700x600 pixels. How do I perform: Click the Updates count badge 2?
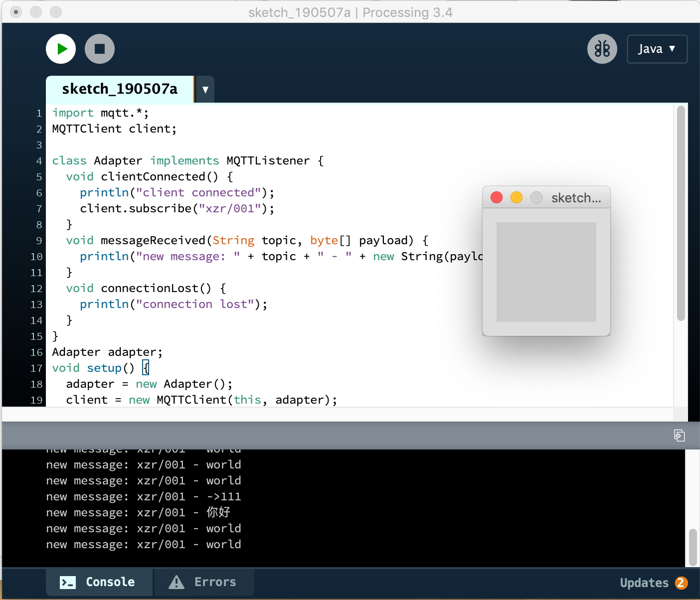point(681,583)
